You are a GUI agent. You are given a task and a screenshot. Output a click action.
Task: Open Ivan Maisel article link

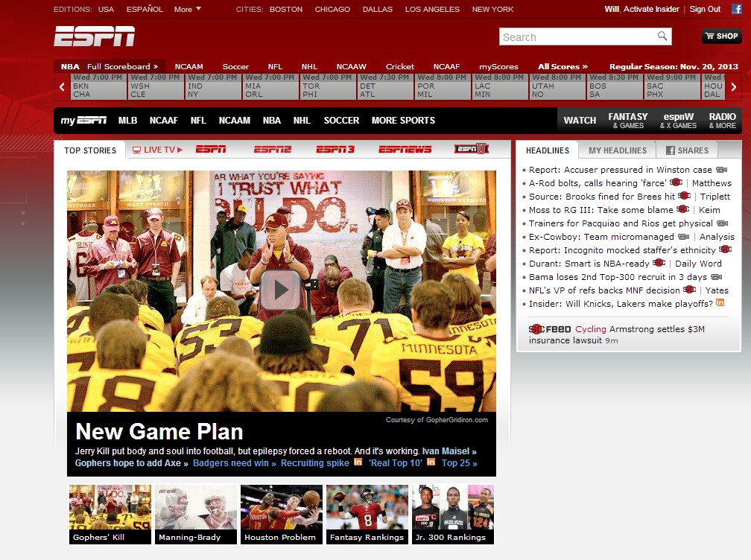coord(449,451)
